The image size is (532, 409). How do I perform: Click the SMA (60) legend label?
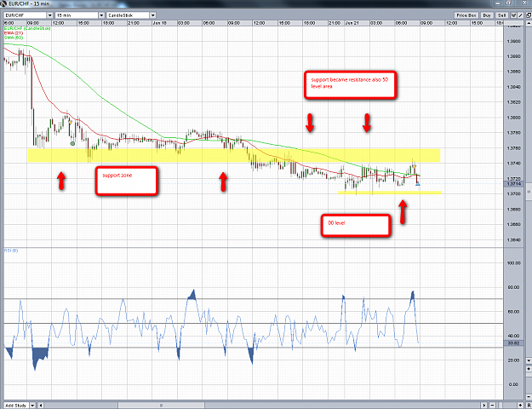click(14, 37)
